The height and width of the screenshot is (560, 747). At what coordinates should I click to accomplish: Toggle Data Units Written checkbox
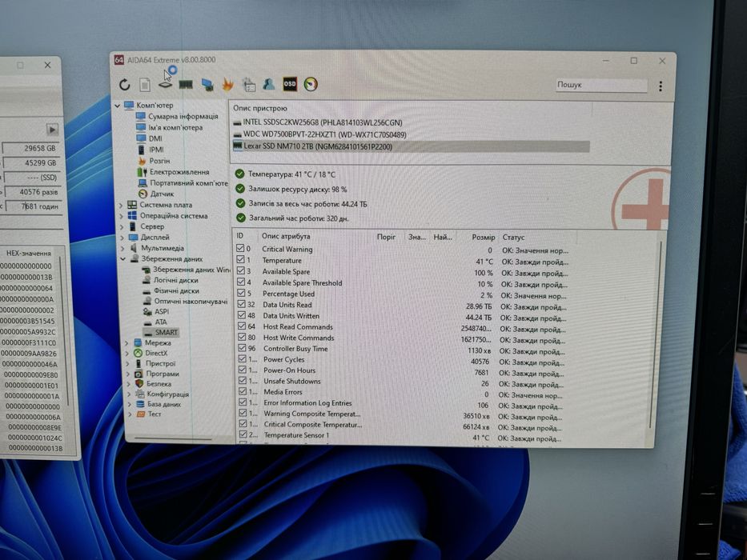point(242,314)
